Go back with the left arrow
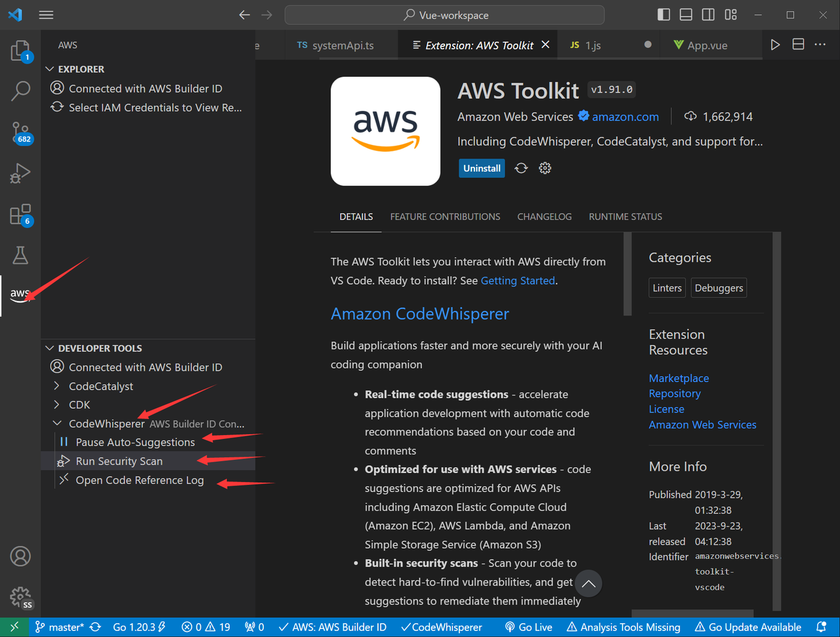The width and height of the screenshot is (840, 637). [244, 14]
